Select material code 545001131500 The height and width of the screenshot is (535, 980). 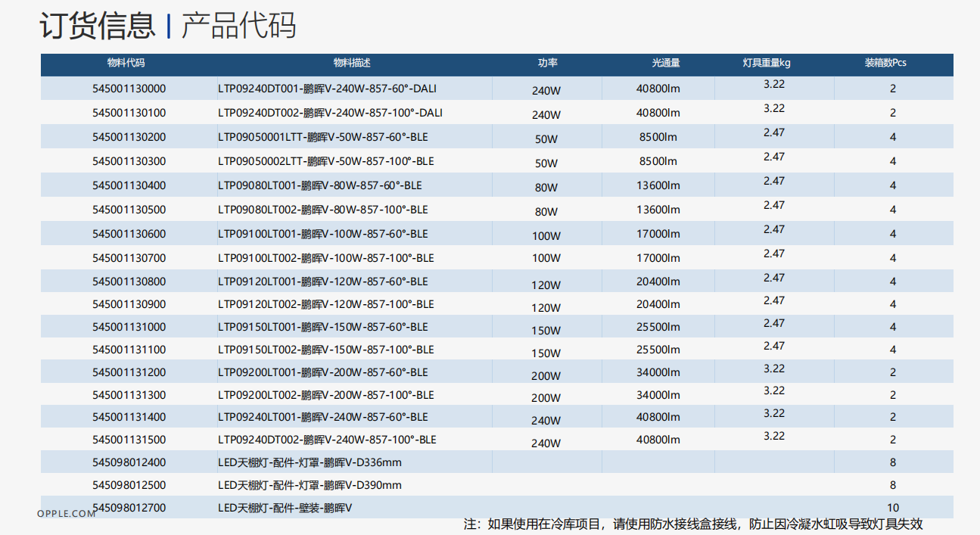click(x=129, y=440)
